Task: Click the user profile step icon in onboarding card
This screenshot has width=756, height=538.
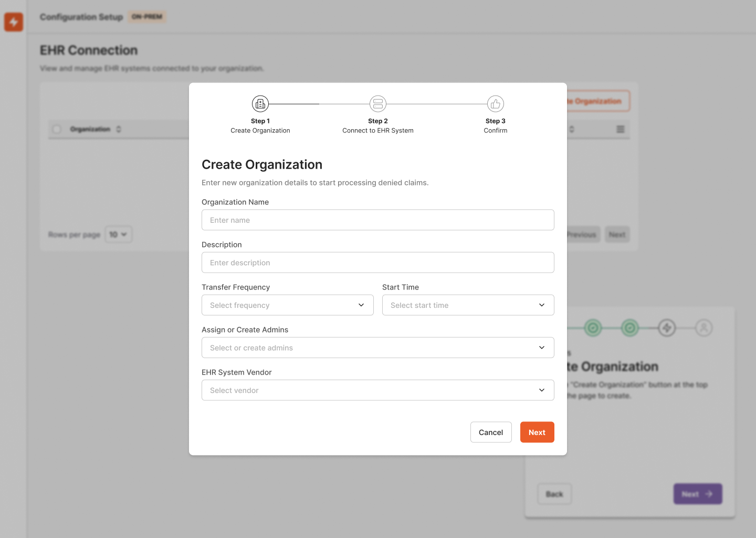Action: [704, 327]
